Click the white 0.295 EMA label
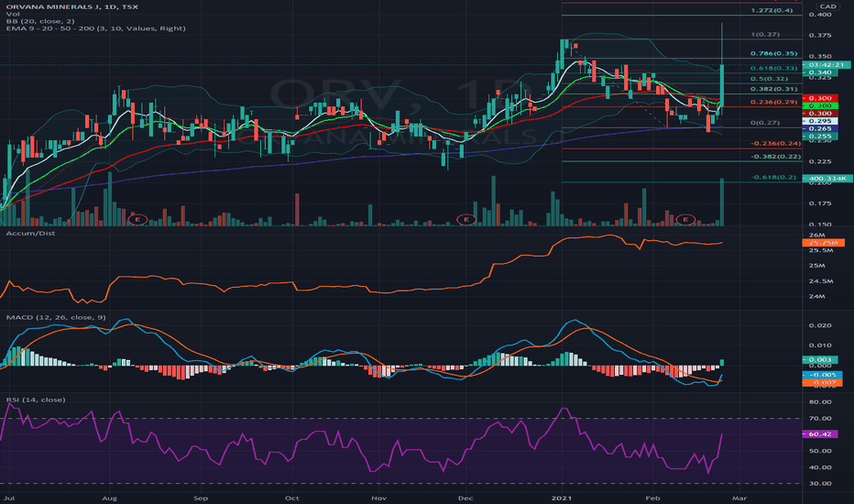This screenshot has width=854, height=504. (x=820, y=121)
